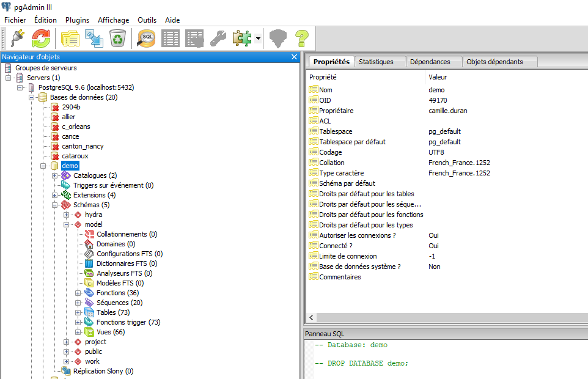The image size is (588, 379).
Task: Collapse the Schémas (5) node
Action: pos(55,205)
